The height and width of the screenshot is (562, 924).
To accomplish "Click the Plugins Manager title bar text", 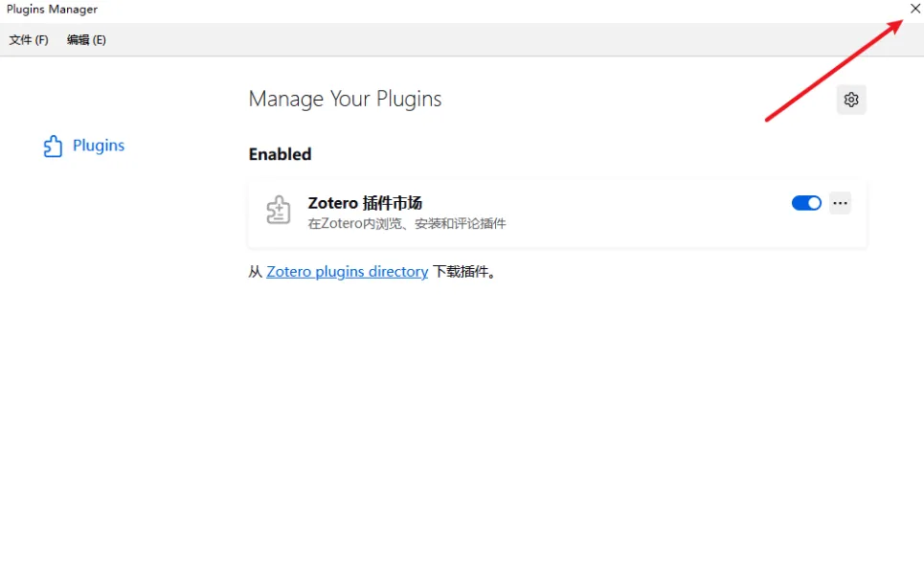I will pos(52,10).
